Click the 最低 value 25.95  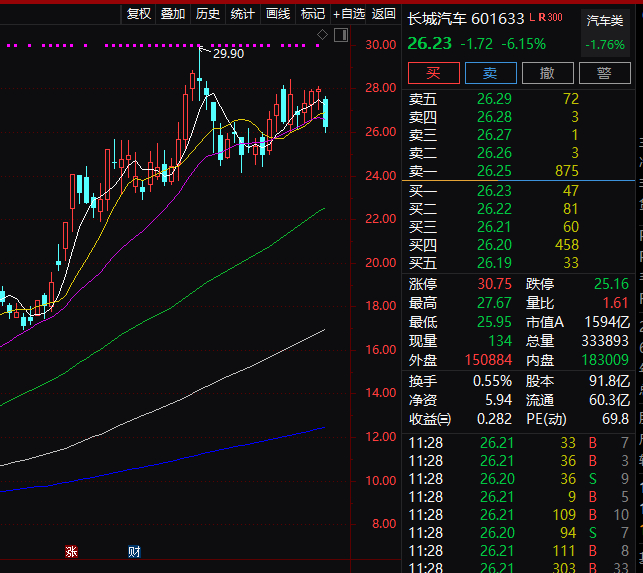pyautogui.click(x=494, y=322)
